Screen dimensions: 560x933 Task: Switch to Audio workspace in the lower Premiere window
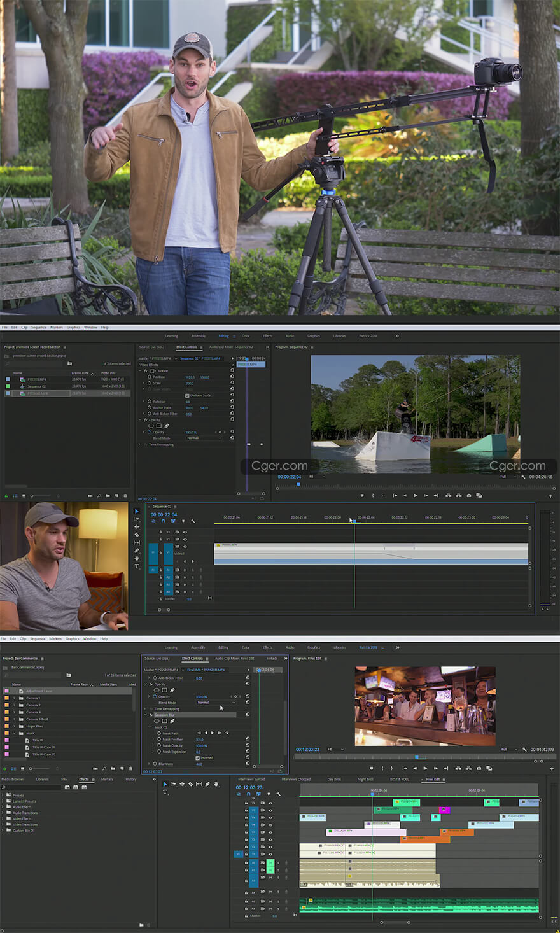click(290, 647)
